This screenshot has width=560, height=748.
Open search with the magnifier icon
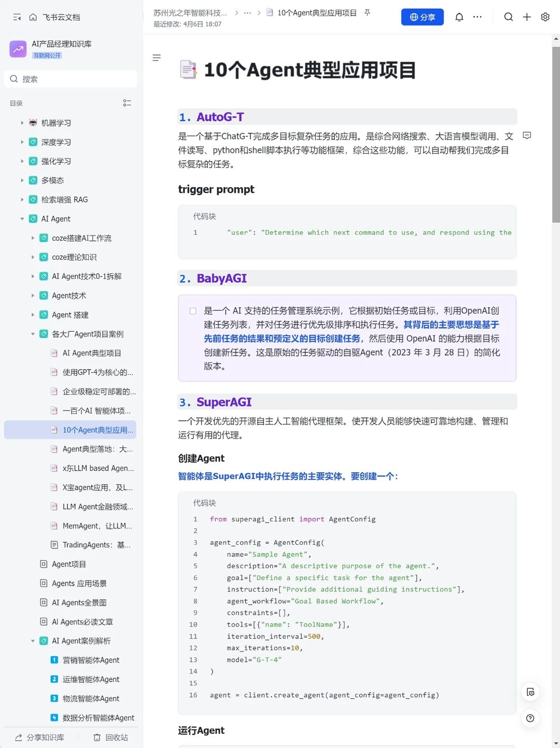(x=509, y=17)
